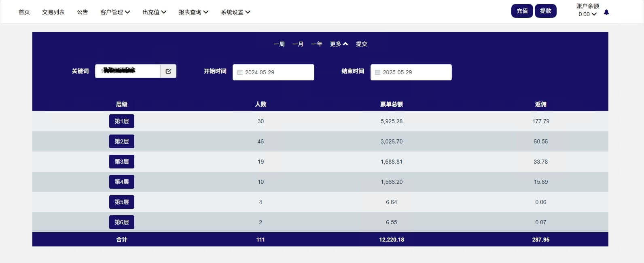644x263 pixels.
Task: Click the 提交 submit link
Action: [362, 44]
